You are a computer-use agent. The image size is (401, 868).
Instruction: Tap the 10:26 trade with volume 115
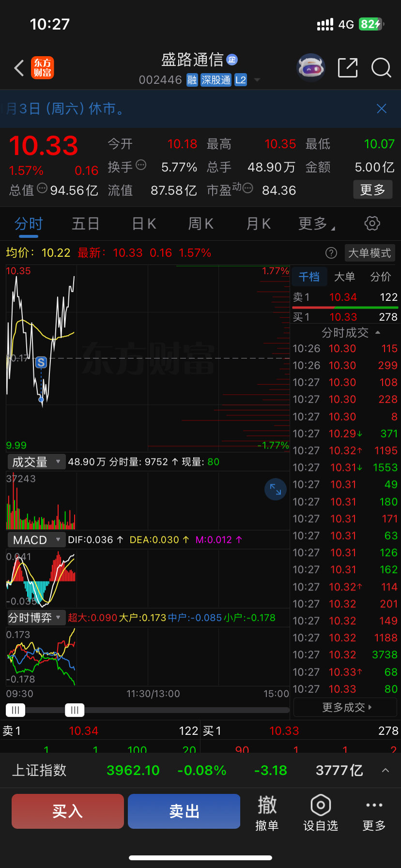coord(345,348)
